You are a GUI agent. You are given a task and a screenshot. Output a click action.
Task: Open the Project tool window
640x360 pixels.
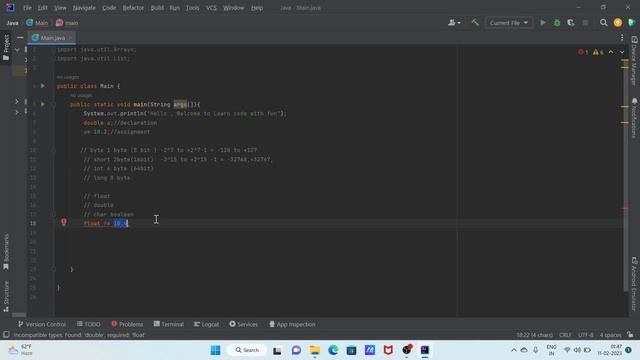point(6,47)
